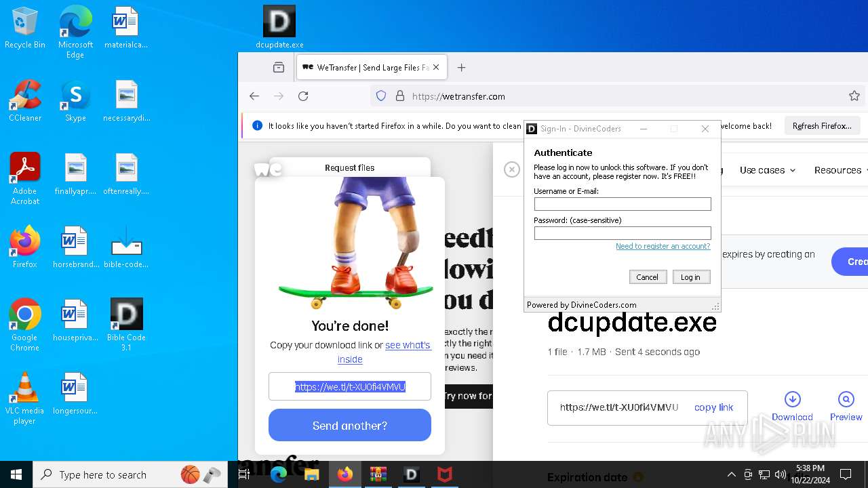Close WeTransfer panel with X circle
The image size is (868, 488).
coord(512,169)
